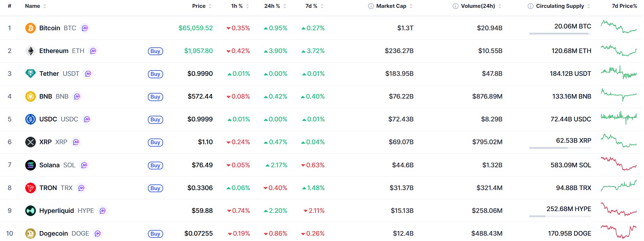Sort the table by Price column
Image resolution: width=644 pixels, height=241 pixels.
point(202,6)
